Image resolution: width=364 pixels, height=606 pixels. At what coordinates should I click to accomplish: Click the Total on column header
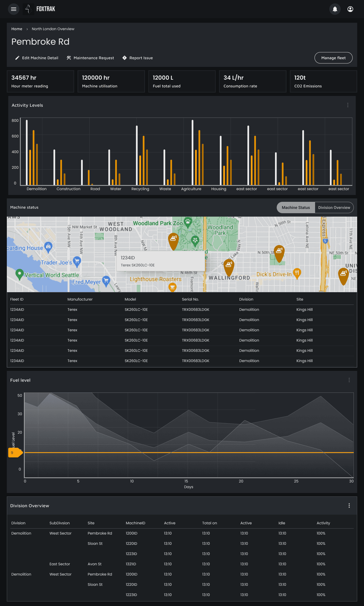[x=210, y=523]
